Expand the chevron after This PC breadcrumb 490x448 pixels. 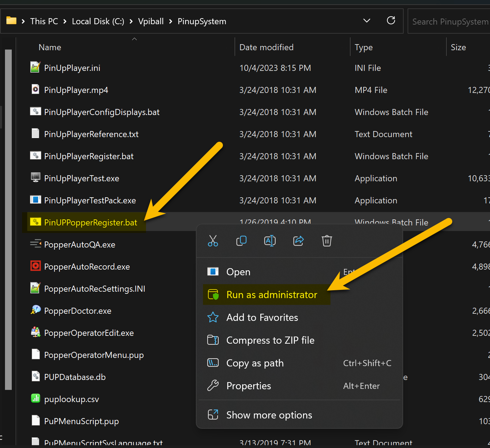[65, 22]
